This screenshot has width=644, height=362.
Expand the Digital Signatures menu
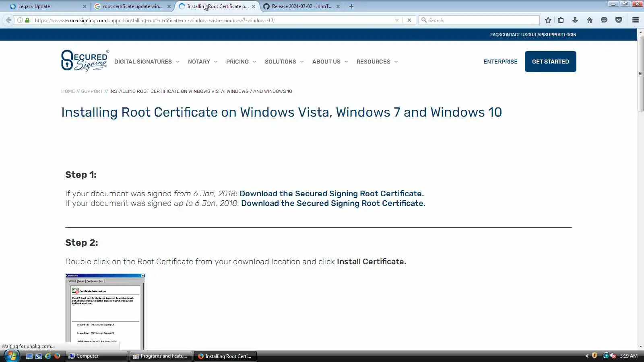[x=147, y=62]
